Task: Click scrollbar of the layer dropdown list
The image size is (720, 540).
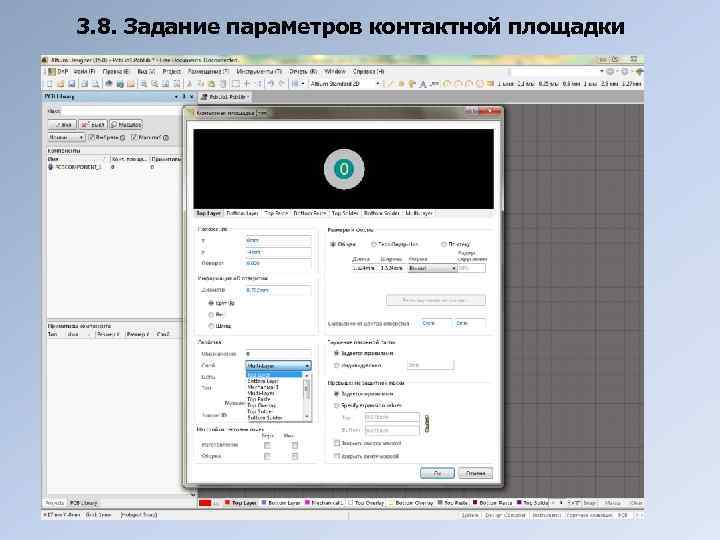Action: (307, 396)
